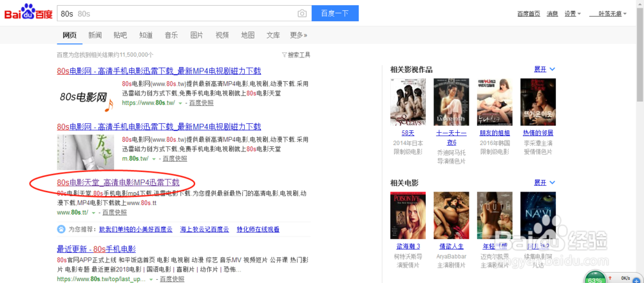This screenshot has height=283, width=644.
Task: Switch to the 新闻 tab
Action: pyautogui.click(x=95, y=35)
